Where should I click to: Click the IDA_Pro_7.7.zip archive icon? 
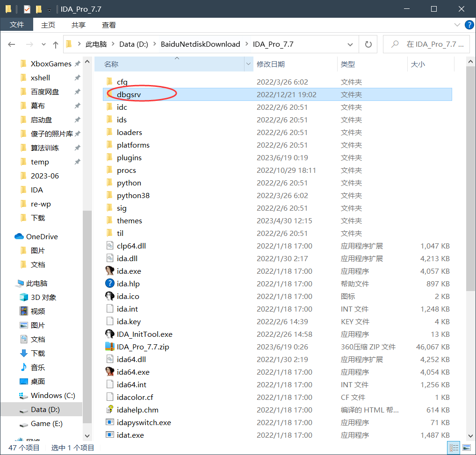[109, 347]
